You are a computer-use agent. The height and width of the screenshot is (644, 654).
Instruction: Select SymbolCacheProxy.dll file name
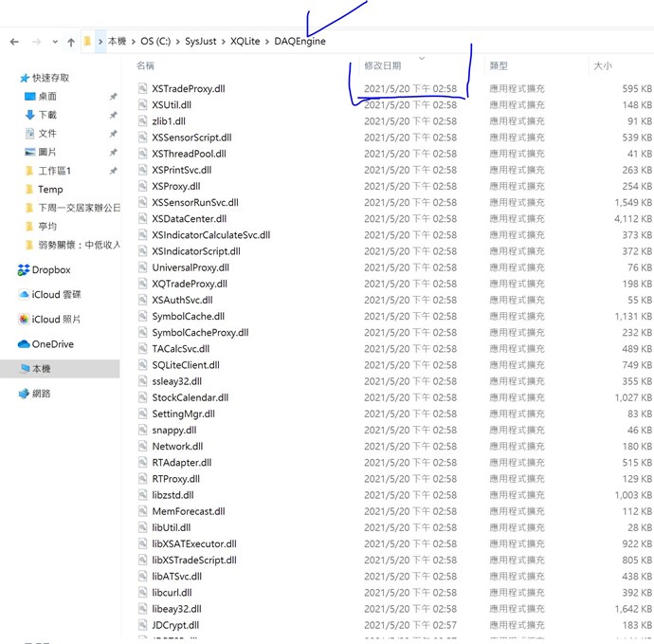pyautogui.click(x=200, y=333)
